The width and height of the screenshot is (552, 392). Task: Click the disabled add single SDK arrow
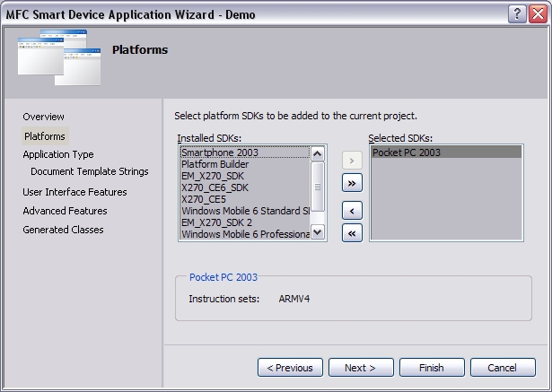click(352, 161)
